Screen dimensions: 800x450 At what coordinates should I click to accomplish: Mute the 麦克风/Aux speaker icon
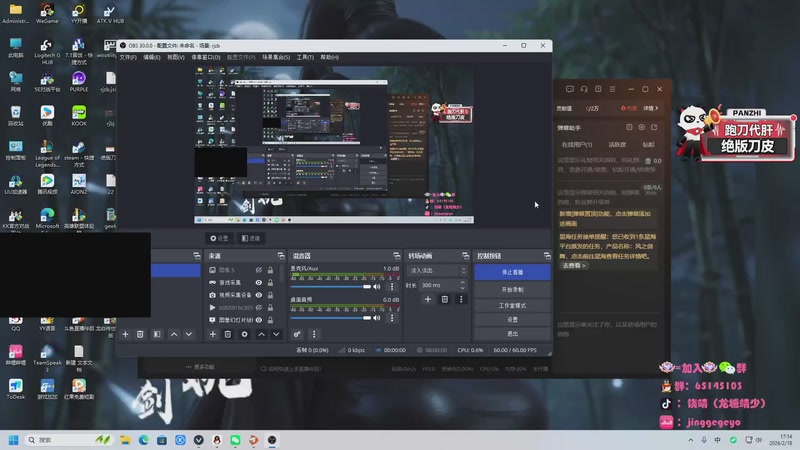[x=377, y=287]
